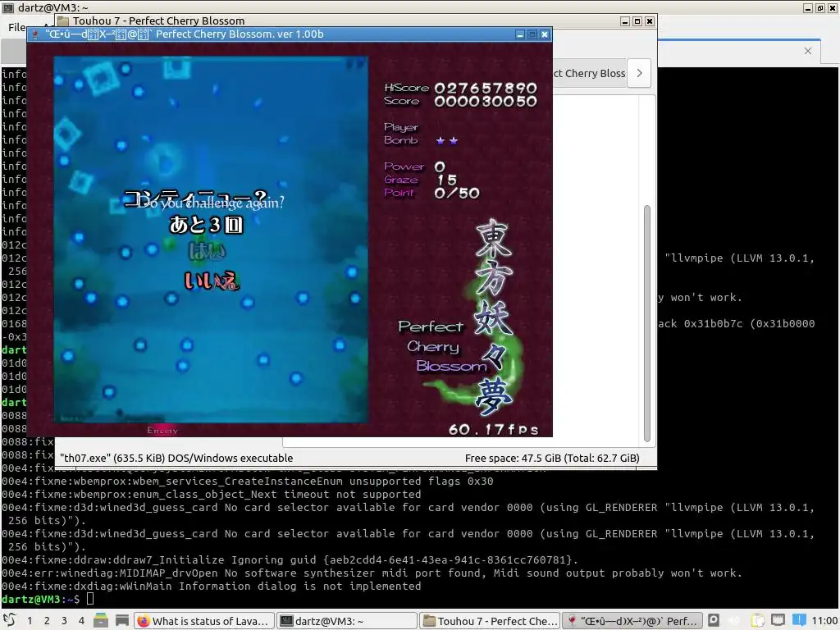This screenshot has width=840, height=630.
Task: Click the show desktop icon in taskbar
Action: coord(122,620)
